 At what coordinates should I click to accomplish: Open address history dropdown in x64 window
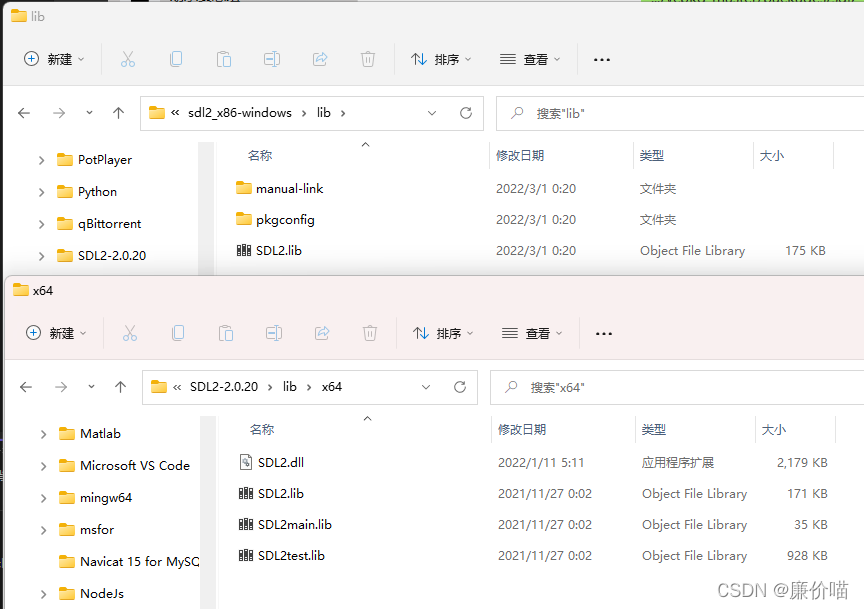pyautogui.click(x=426, y=387)
